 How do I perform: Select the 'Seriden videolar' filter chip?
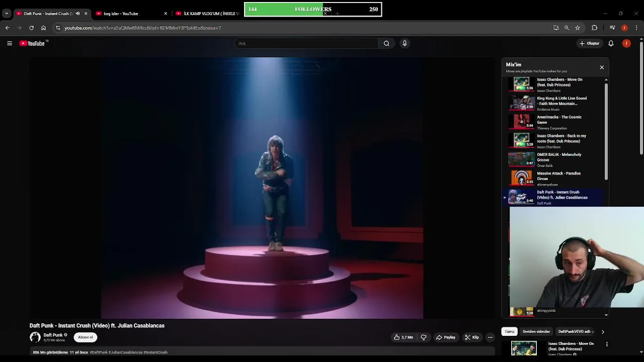(x=536, y=332)
